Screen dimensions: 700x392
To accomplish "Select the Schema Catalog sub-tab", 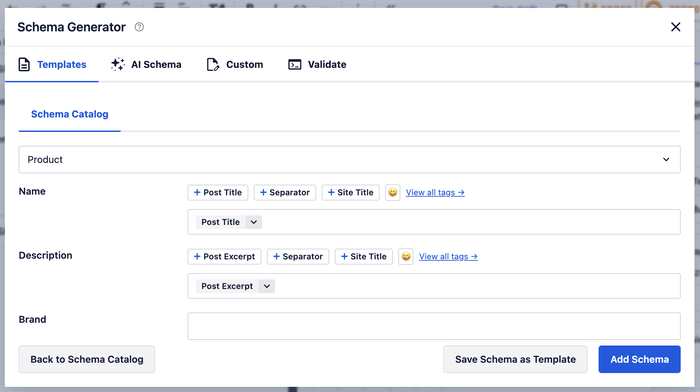I will [70, 114].
